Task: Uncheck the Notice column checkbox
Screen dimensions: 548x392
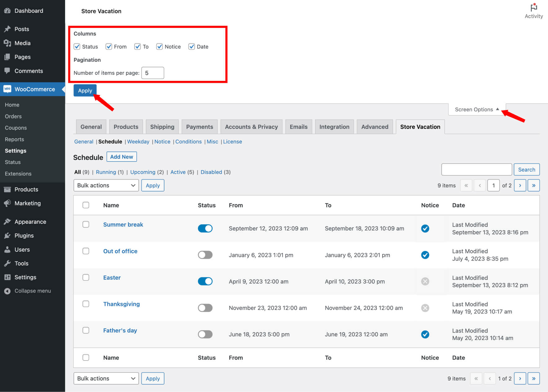Action: pos(159,46)
